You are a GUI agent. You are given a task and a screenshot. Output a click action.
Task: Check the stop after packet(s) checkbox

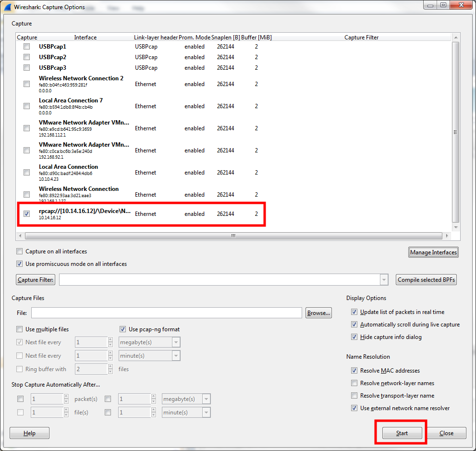tap(20, 399)
